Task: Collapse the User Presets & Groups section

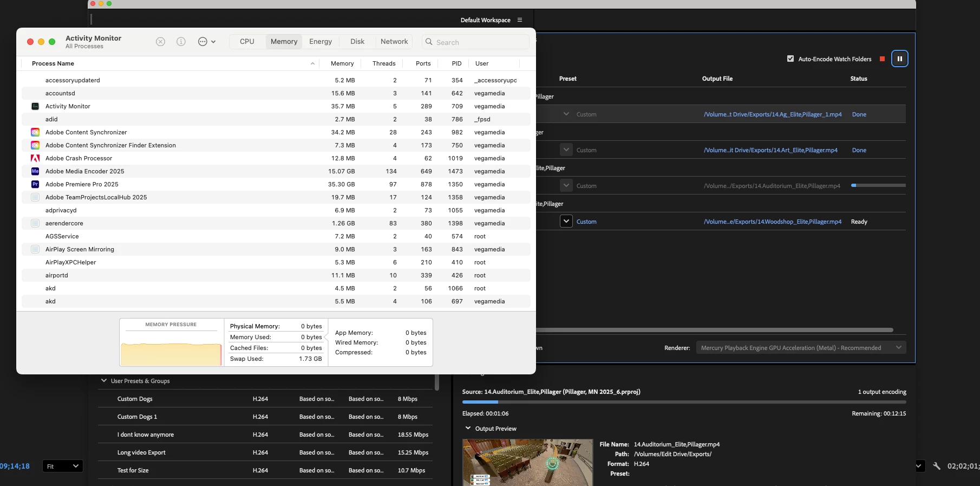Action: [x=104, y=381]
